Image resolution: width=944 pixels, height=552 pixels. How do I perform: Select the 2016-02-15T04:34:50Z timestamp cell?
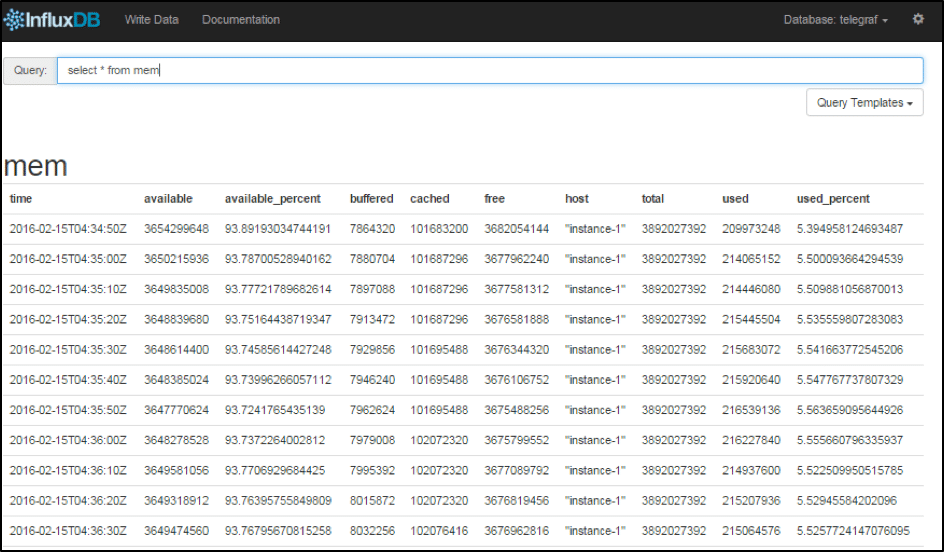(x=68, y=229)
